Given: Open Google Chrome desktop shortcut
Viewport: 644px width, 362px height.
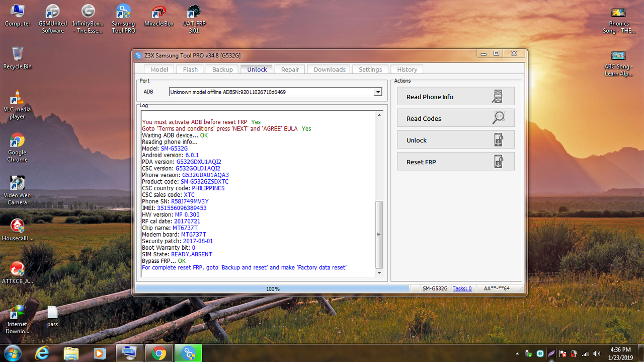Looking at the screenshot, I should pos(17,147).
